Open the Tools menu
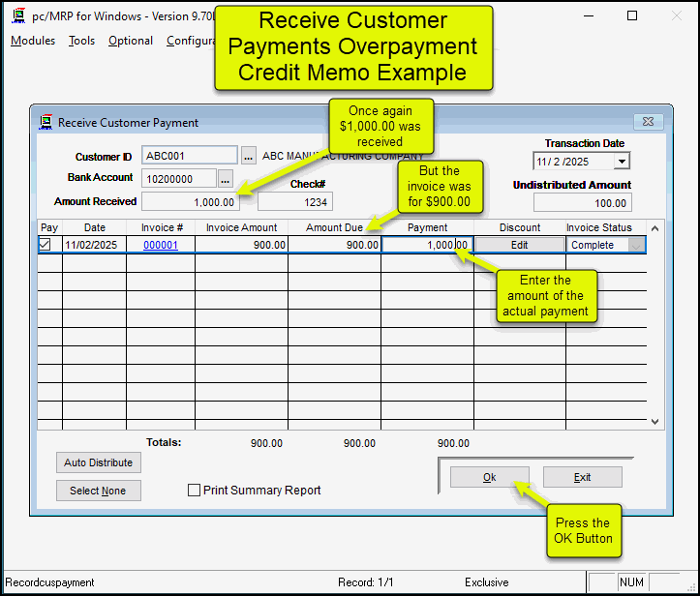 pyautogui.click(x=82, y=41)
